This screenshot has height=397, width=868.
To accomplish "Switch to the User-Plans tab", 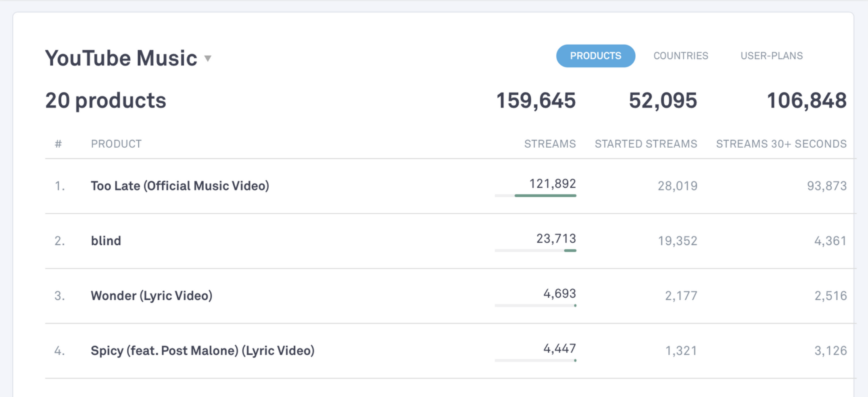I will click(x=771, y=56).
